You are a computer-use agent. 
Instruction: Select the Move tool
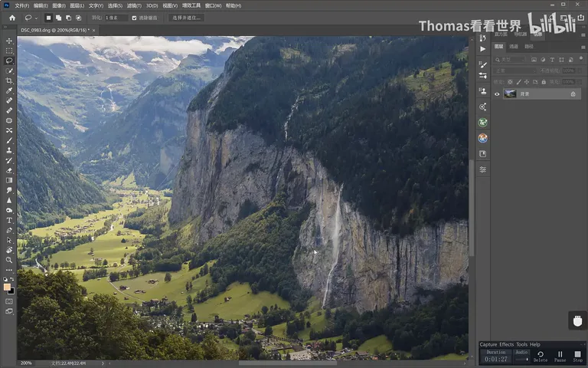click(9, 41)
